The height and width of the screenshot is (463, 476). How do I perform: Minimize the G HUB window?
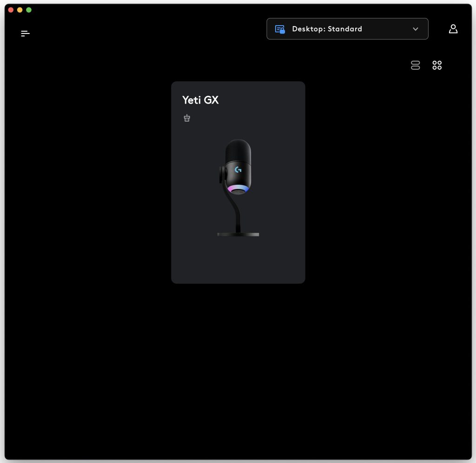coord(20,10)
